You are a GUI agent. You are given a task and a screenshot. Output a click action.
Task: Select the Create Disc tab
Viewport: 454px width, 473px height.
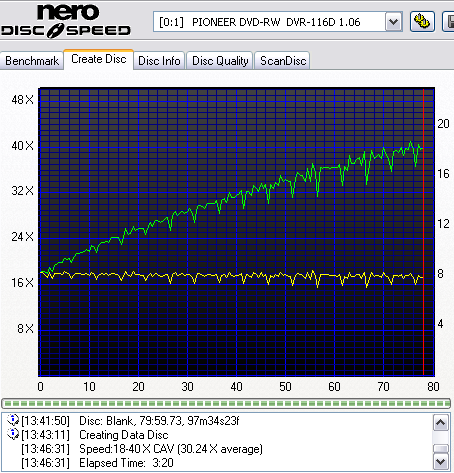click(x=99, y=59)
